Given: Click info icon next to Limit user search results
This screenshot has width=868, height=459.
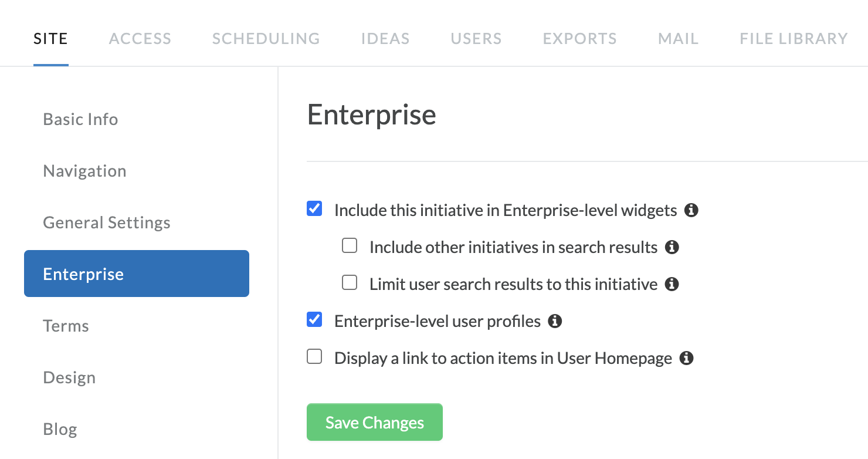Looking at the screenshot, I should click(672, 284).
